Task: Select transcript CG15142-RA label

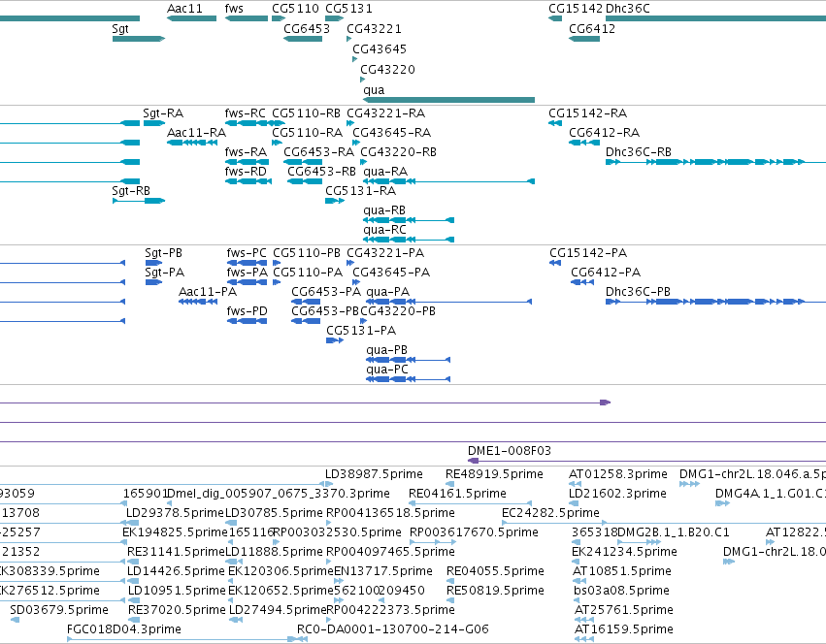Action: (588, 113)
